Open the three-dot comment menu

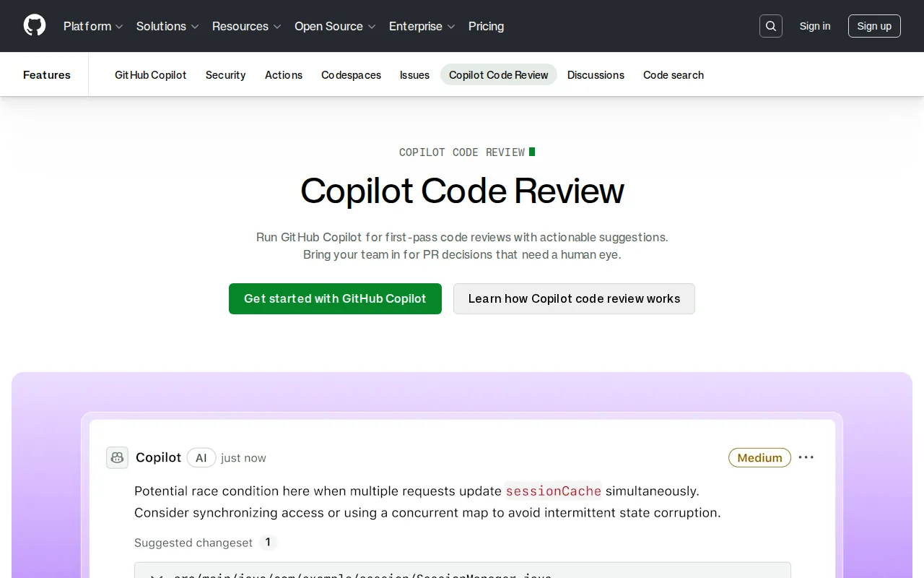pos(806,457)
